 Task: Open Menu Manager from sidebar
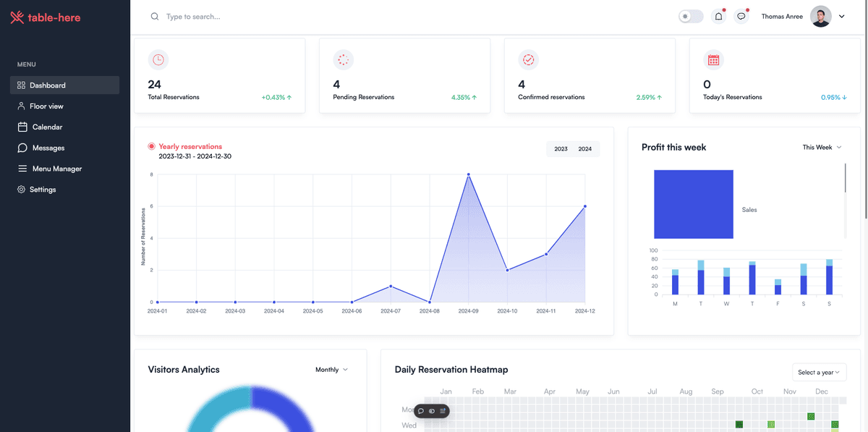pyautogui.click(x=56, y=169)
